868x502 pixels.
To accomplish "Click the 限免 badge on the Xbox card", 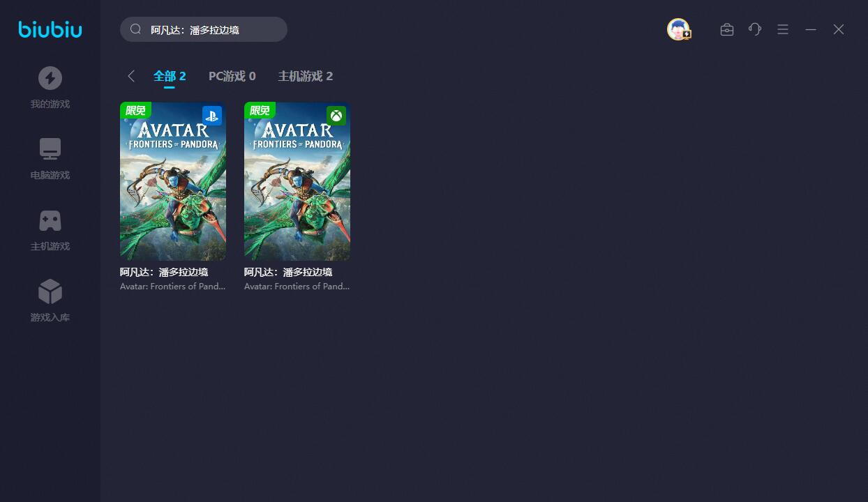I will pos(260,110).
